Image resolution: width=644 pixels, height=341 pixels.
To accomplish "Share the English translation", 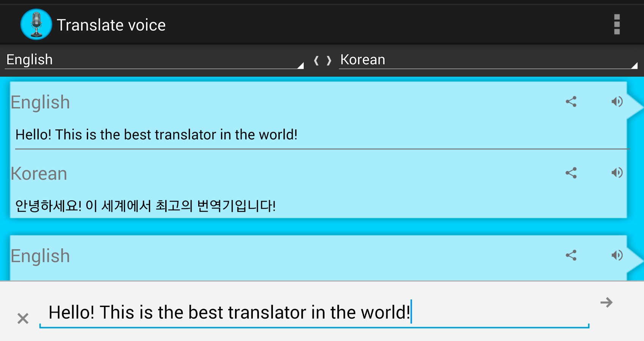I will tap(572, 102).
